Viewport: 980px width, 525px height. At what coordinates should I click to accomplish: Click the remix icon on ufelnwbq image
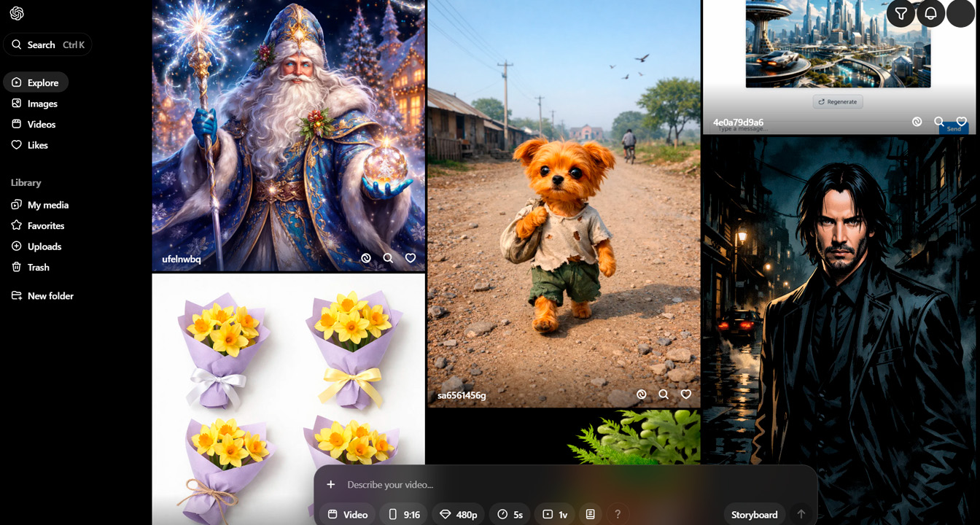pyautogui.click(x=366, y=258)
